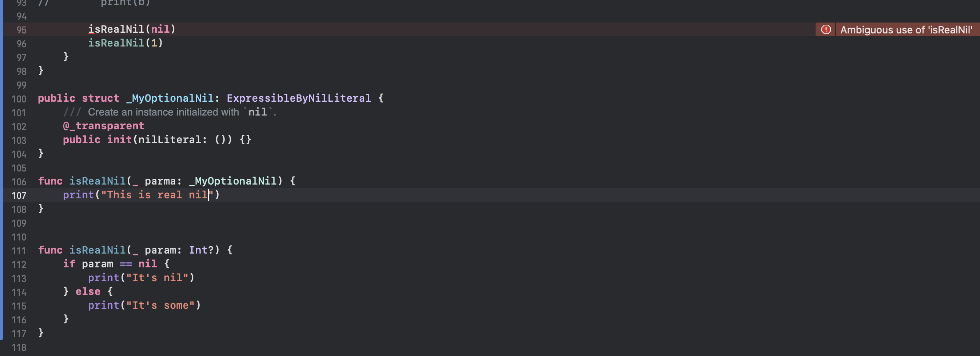The height and width of the screenshot is (356, 980).
Task: Click line number 100 in the gutter
Action: 19,99
